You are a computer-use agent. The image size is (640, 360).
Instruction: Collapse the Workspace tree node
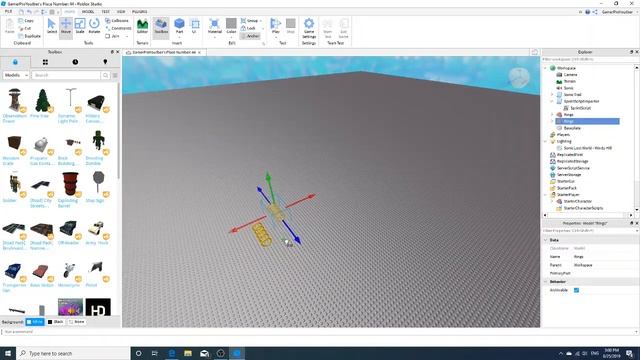click(545, 68)
